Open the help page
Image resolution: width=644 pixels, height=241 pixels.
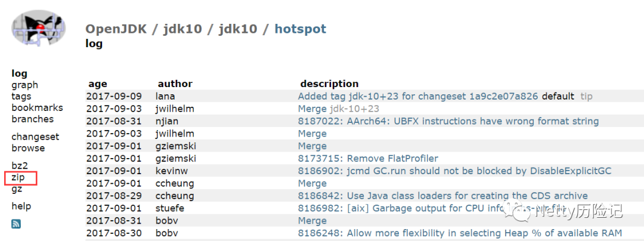click(21, 206)
